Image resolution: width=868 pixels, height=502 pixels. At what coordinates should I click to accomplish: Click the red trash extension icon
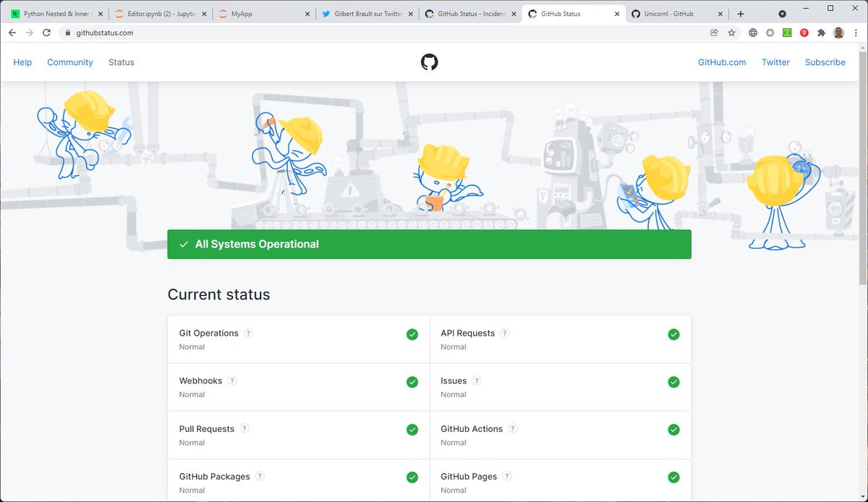pyautogui.click(x=804, y=33)
